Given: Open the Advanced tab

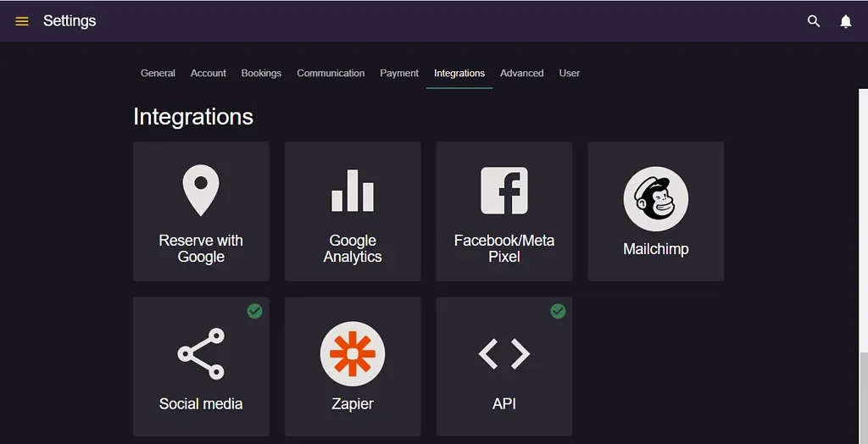Looking at the screenshot, I should click(x=521, y=73).
